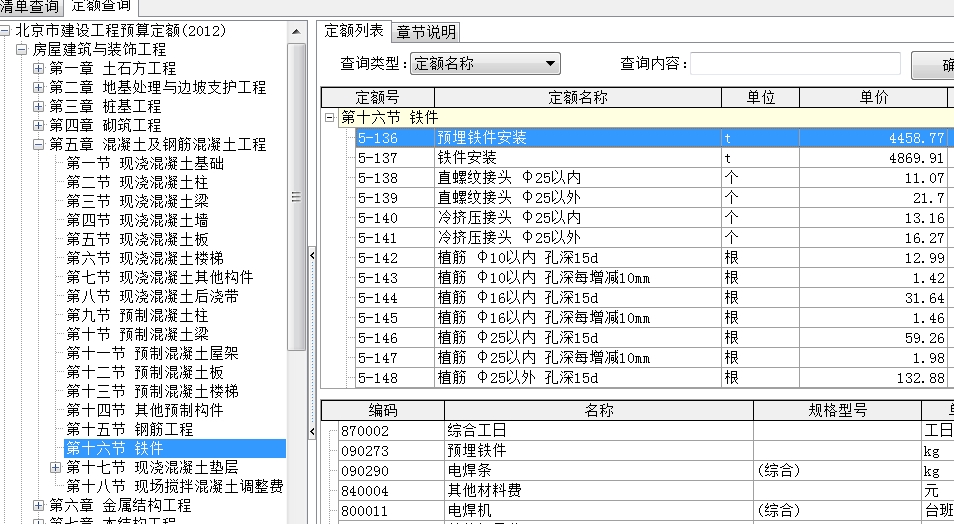The width and height of the screenshot is (954, 524).
Task: Switch to the 清单查询 tab
Action: point(30,7)
